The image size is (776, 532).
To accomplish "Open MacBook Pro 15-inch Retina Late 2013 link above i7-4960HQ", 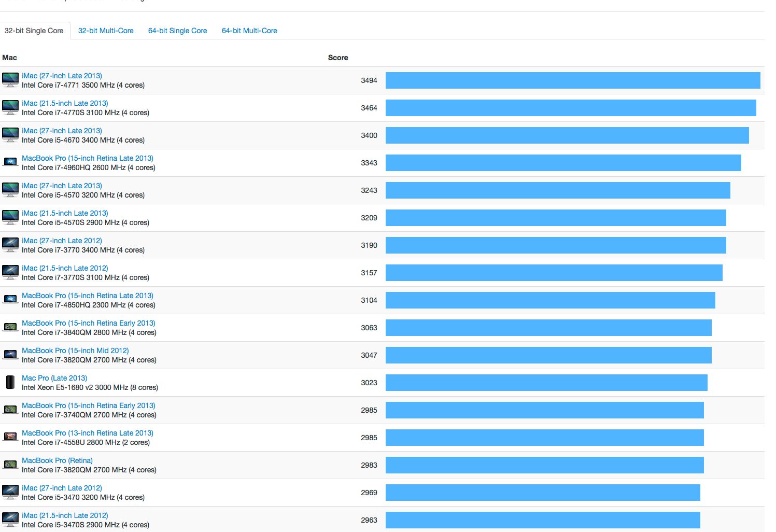I will coord(88,158).
